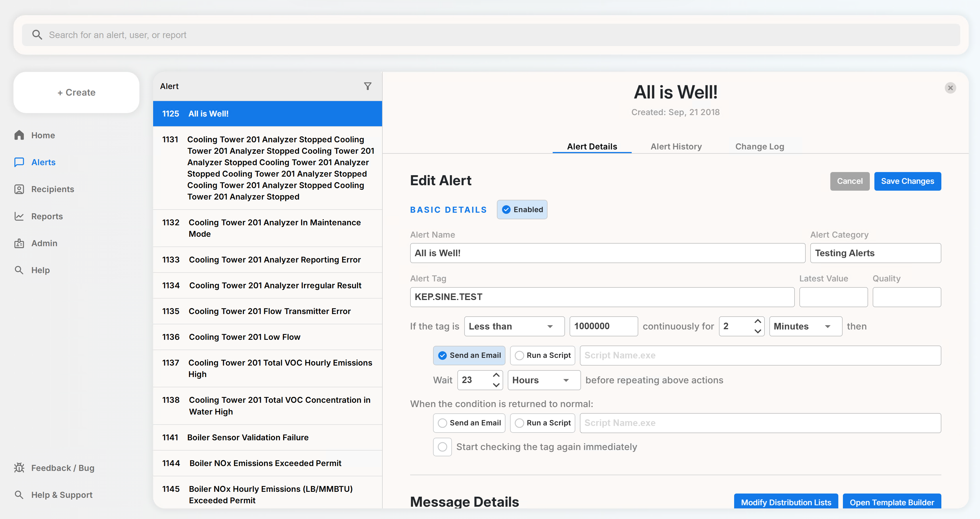Open the Change Log tab
The height and width of the screenshot is (519, 980).
tap(759, 147)
